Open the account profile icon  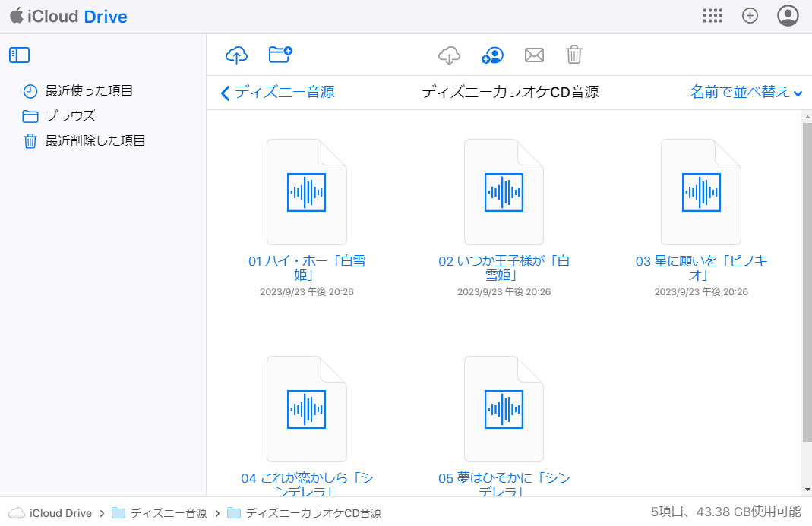coord(788,15)
